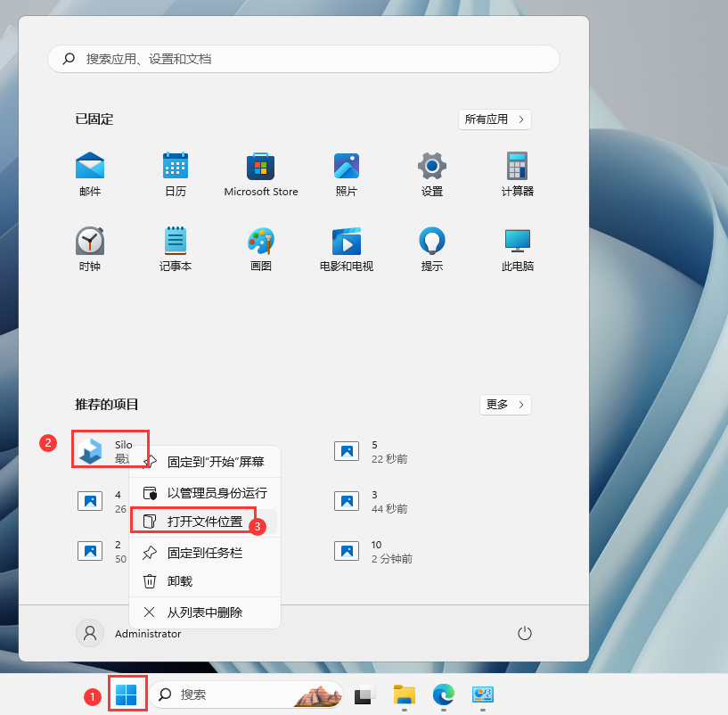Click the power button icon
The image size is (728, 715).
[x=525, y=633]
